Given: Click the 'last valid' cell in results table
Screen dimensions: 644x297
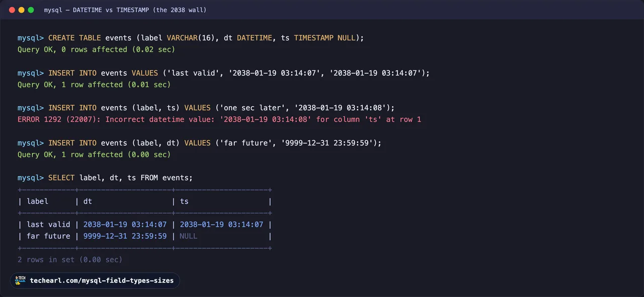Looking at the screenshot, I should click(48, 225).
